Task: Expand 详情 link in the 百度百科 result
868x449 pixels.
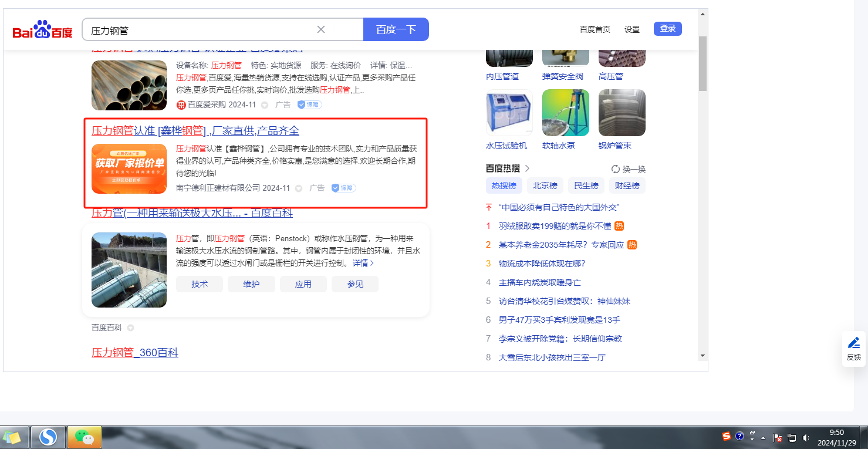Action: pos(363,263)
